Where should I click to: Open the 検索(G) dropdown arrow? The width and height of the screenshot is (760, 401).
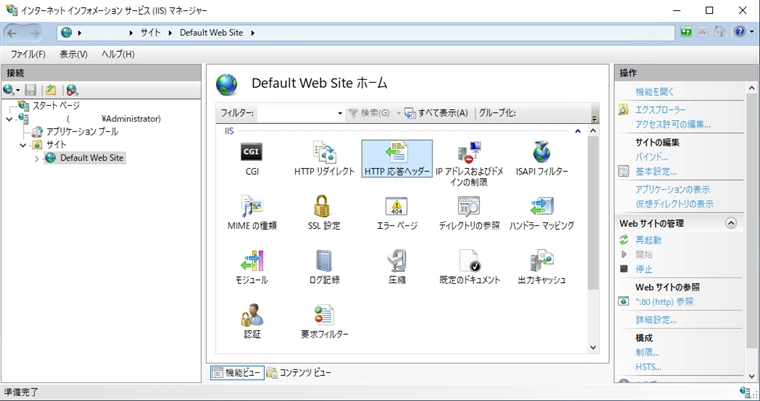398,113
